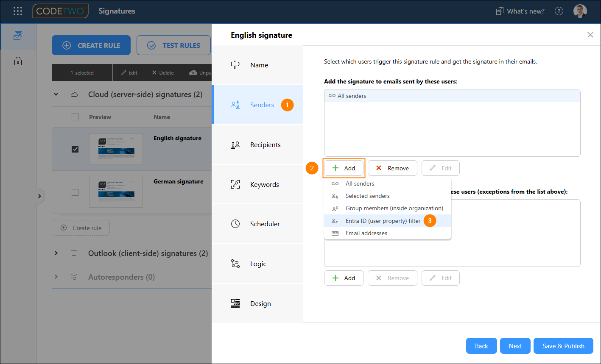Click the Preview column header

(x=100, y=117)
